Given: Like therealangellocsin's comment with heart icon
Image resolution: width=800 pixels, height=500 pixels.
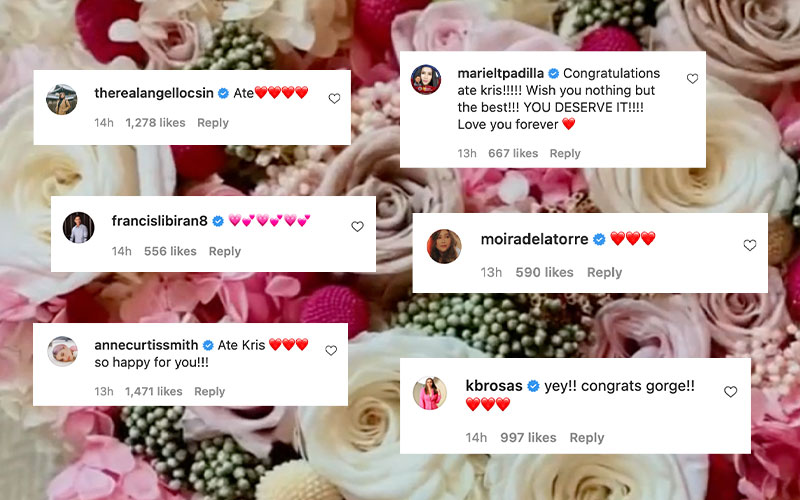Looking at the screenshot, I should pos(334,98).
